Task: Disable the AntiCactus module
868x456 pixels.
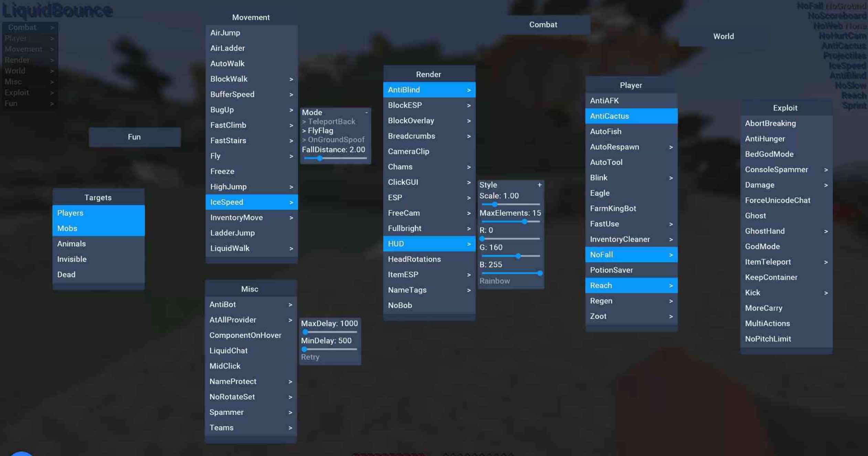Action: (631, 116)
